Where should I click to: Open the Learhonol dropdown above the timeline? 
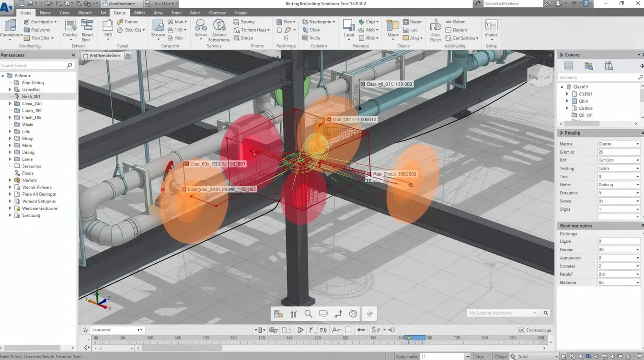(x=117, y=330)
